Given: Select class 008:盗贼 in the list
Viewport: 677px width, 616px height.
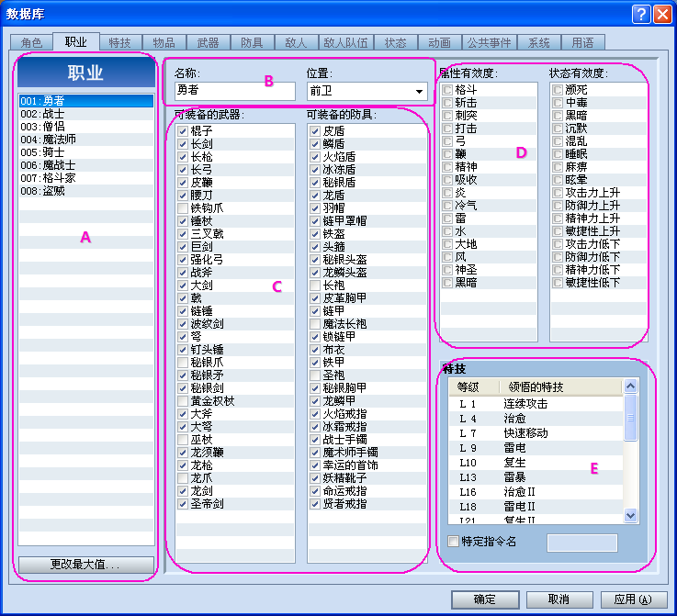Looking at the screenshot, I should point(86,191).
